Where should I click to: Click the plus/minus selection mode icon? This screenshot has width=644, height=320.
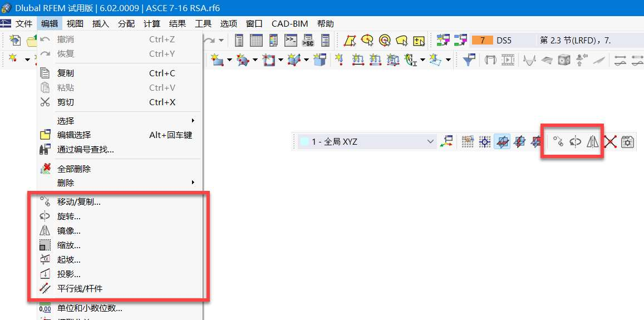coord(419,40)
